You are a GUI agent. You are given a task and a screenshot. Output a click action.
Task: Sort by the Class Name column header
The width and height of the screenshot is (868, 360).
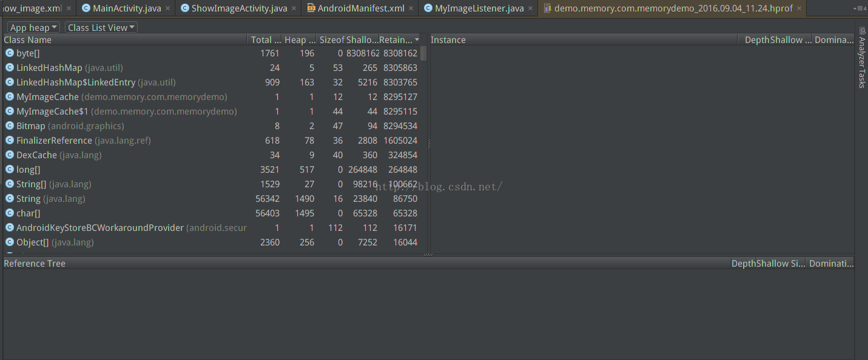28,40
